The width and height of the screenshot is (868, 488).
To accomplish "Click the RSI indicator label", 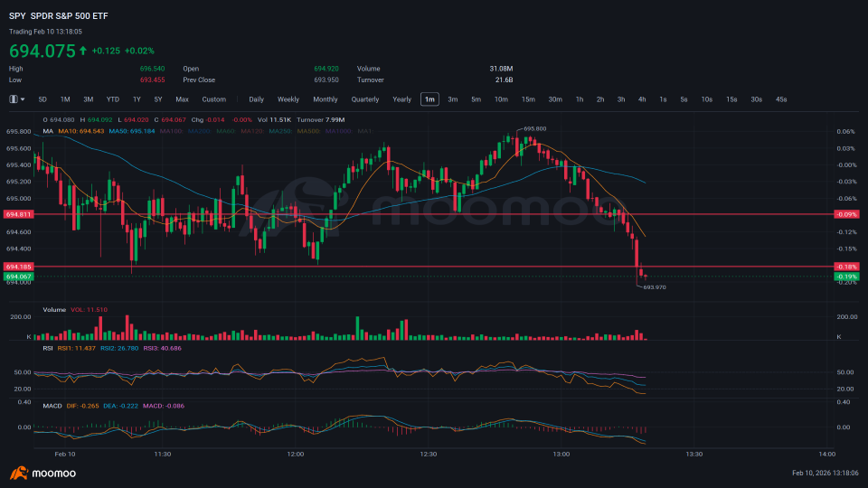I will [x=48, y=349].
